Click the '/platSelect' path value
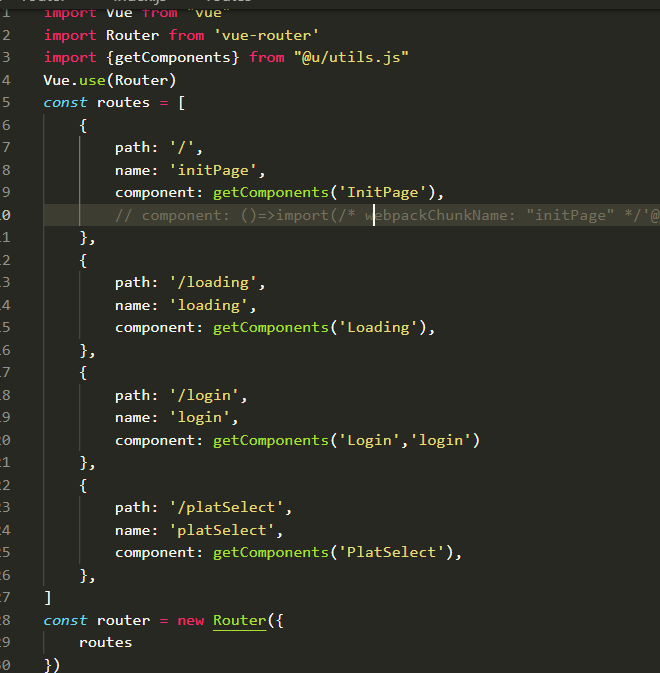The height and width of the screenshot is (673, 660). pos(227,508)
